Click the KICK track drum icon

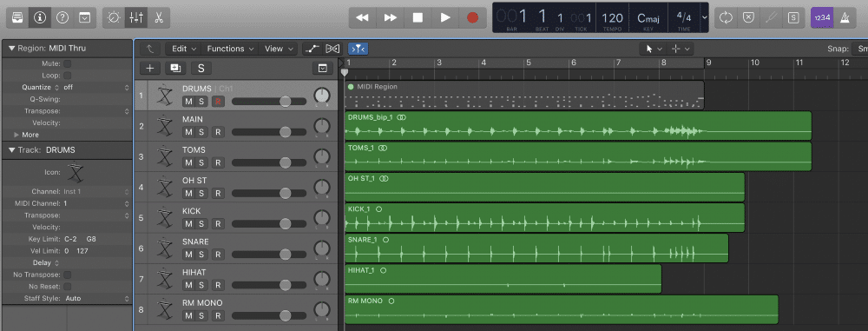[x=164, y=218]
